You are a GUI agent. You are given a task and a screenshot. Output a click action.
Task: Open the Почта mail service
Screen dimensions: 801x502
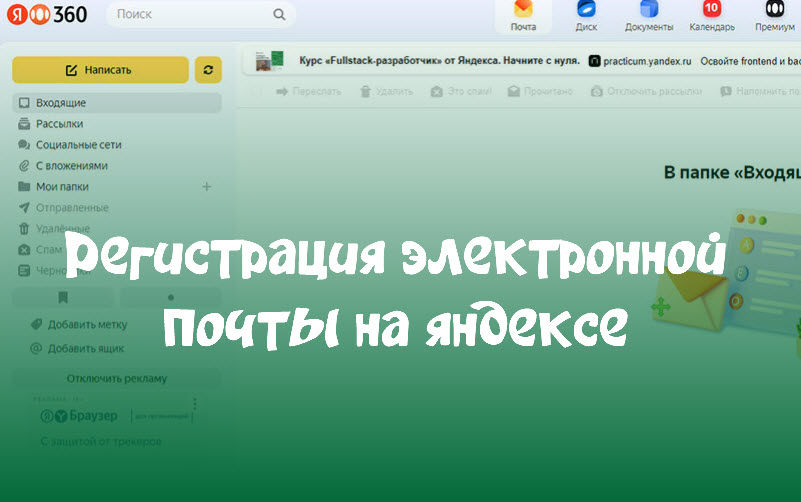(523, 16)
